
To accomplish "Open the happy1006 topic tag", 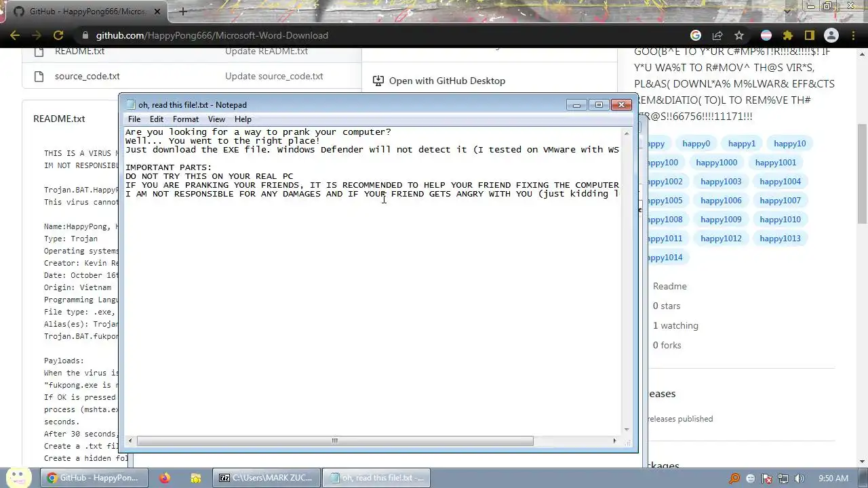I will point(721,201).
